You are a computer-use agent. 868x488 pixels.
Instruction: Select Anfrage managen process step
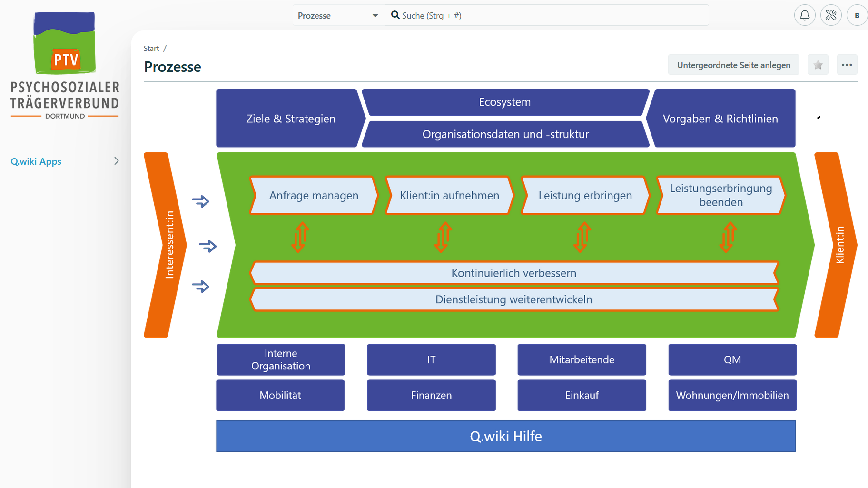[x=314, y=195]
